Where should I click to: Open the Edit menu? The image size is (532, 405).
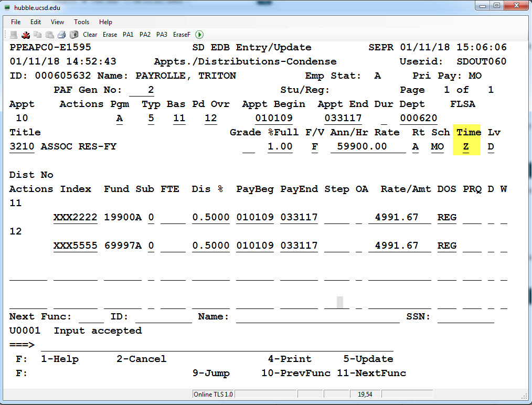(36, 22)
